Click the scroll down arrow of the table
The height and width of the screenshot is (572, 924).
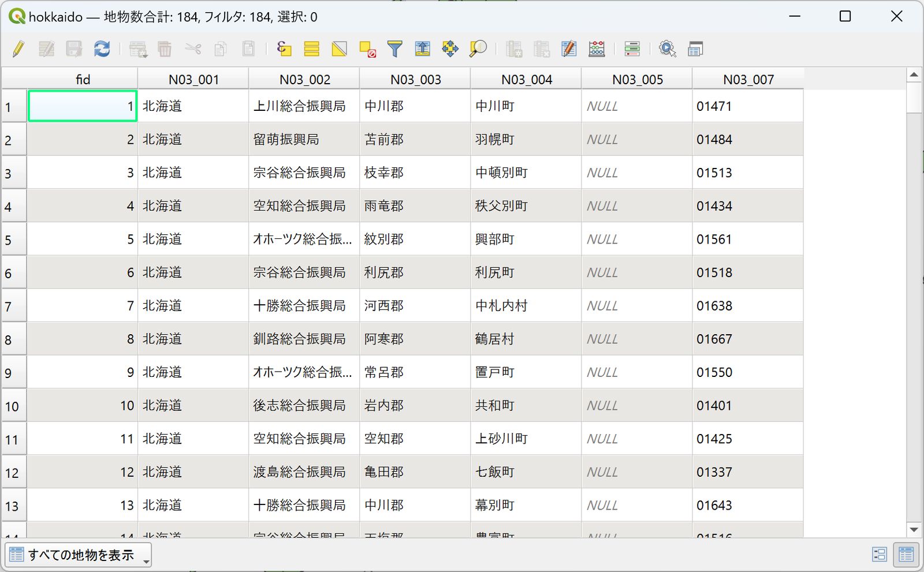point(914,529)
